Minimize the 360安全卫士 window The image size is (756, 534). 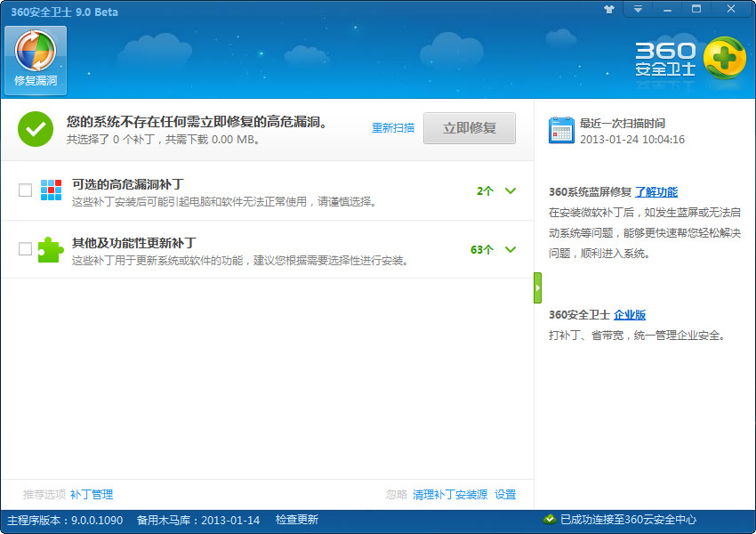point(667,9)
